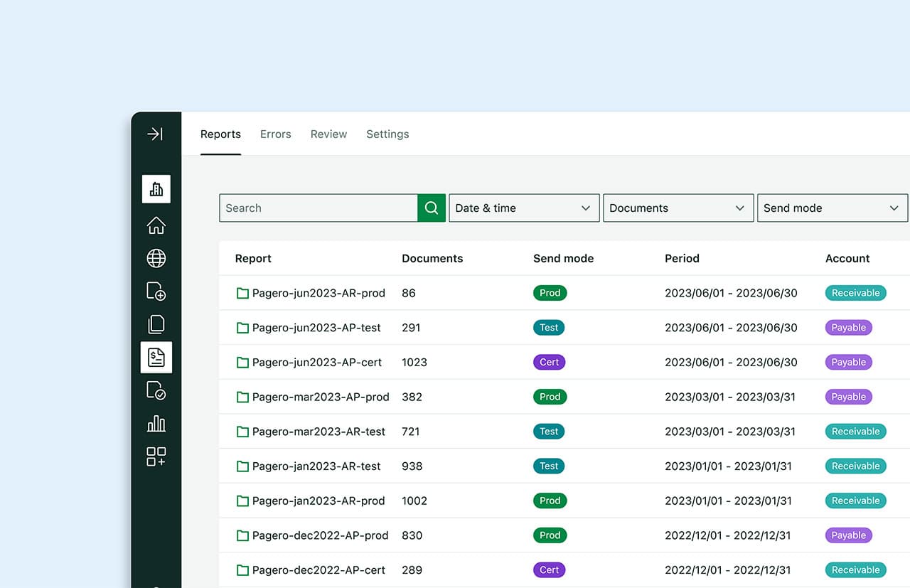Click folder icon for Pagero-jan2023-AR-test
910x588 pixels.
(242, 466)
